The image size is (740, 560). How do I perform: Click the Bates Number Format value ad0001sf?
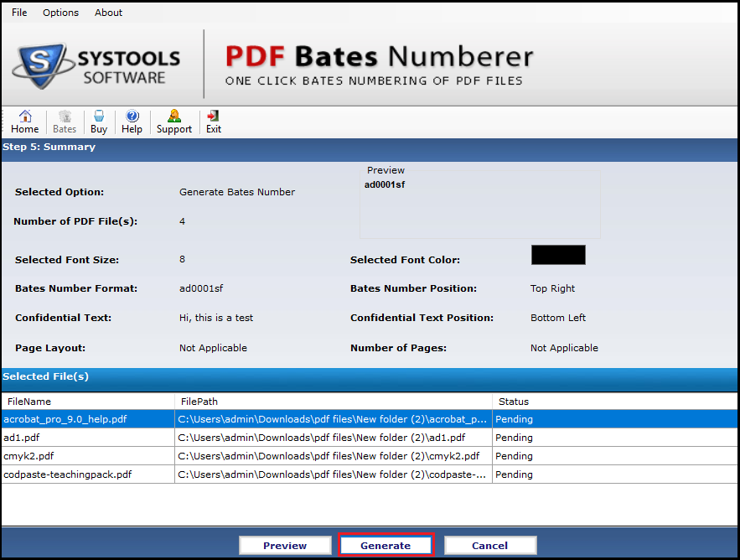pos(201,288)
